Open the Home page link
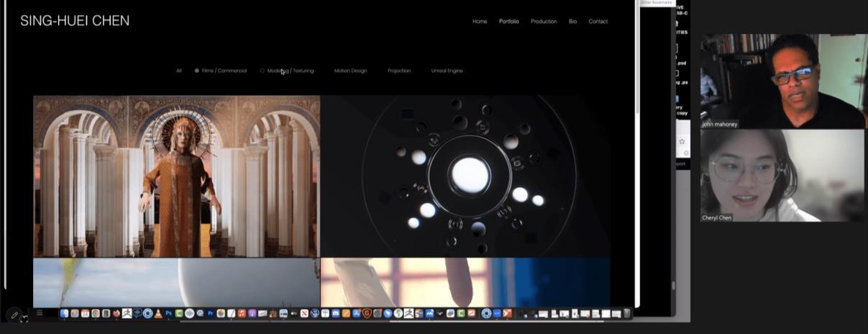 coord(480,21)
